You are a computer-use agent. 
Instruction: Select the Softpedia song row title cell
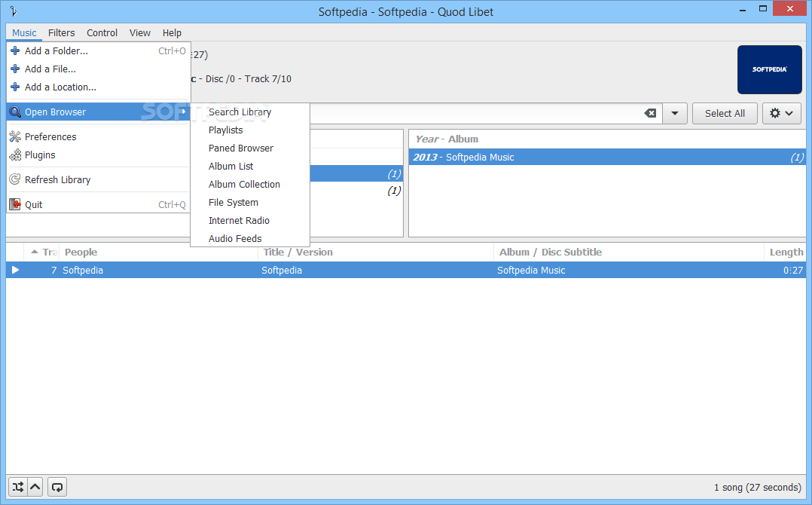click(x=282, y=271)
